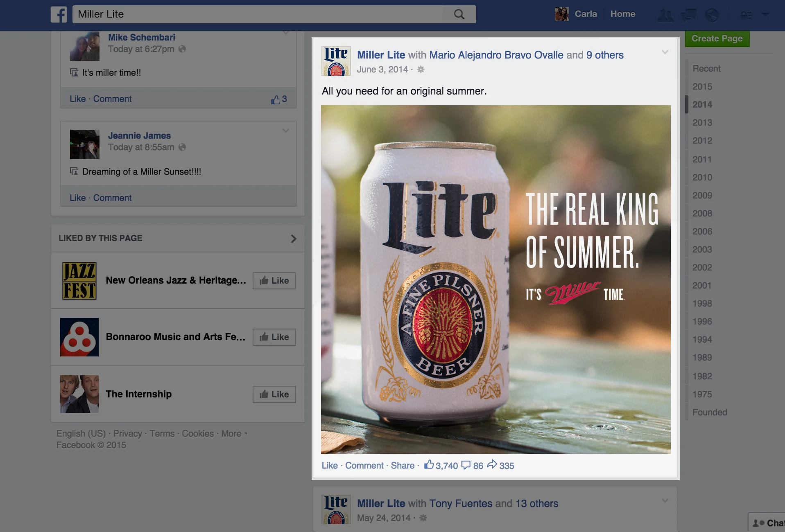Open Mike Schembari's profile photo
This screenshot has height=532, width=785.
pyautogui.click(x=85, y=46)
